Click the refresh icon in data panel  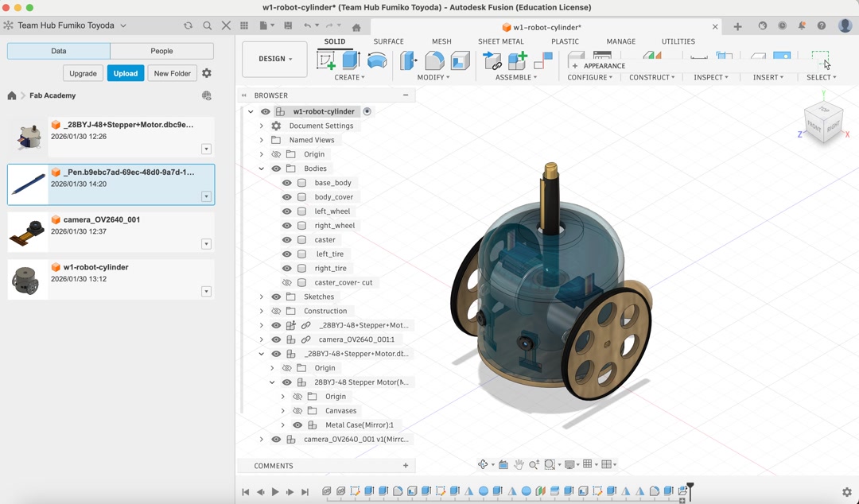(188, 25)
